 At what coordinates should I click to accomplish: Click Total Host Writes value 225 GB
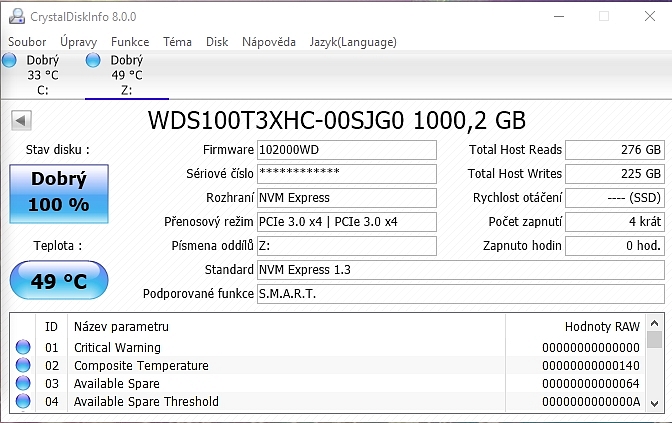click(615, 174)
